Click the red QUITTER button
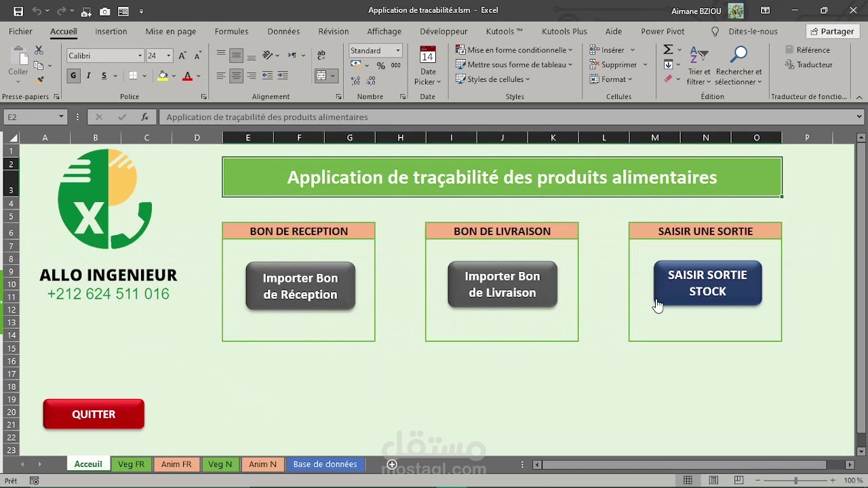 tap(94, 414)
